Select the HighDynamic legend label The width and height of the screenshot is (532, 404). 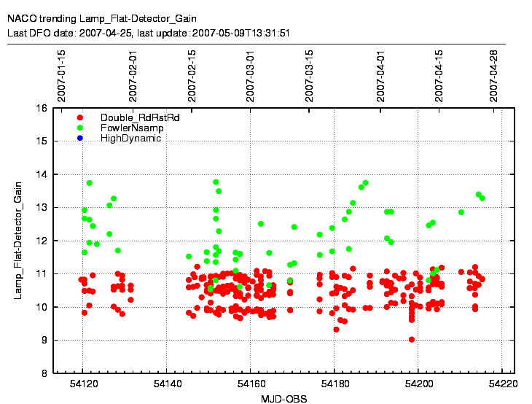click(x=131, y=138)
